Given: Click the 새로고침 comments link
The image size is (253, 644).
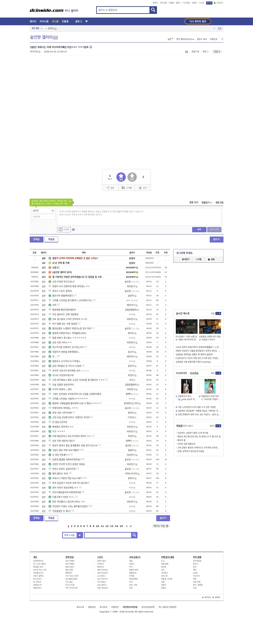Looking at the screenshot, I should [x=219, y=202].
